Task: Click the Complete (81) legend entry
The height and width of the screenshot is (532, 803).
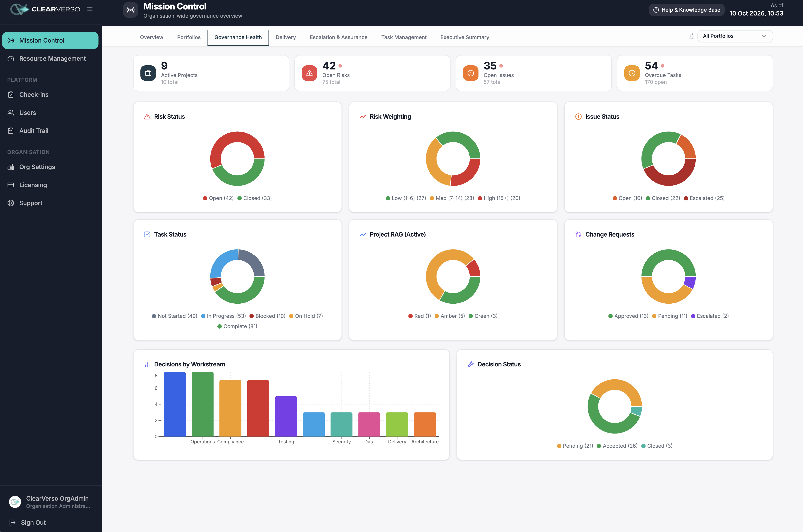Action: (x=237, y=326)
